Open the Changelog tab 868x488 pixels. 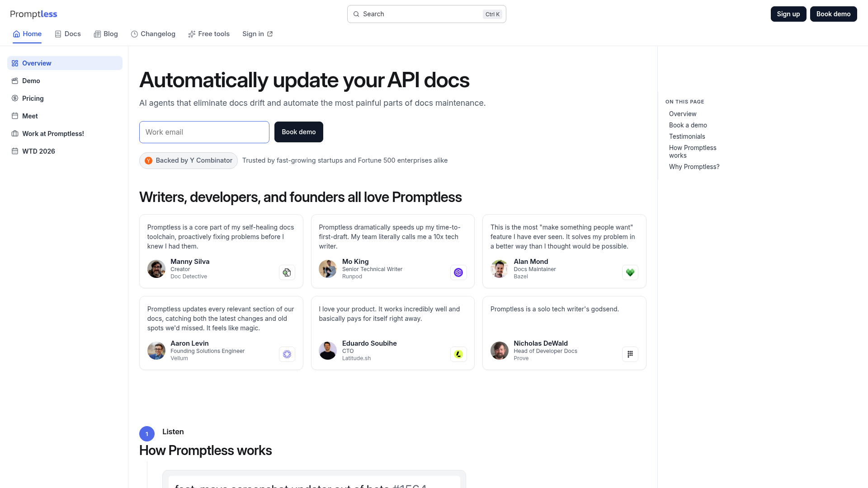[153, 34]
